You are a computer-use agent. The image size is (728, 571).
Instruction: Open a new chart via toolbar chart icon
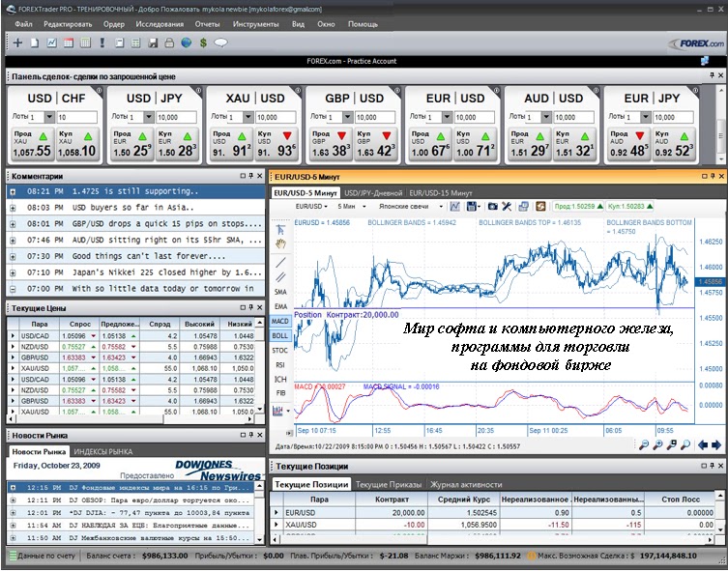pyautogui.click(x=51, y=43)
